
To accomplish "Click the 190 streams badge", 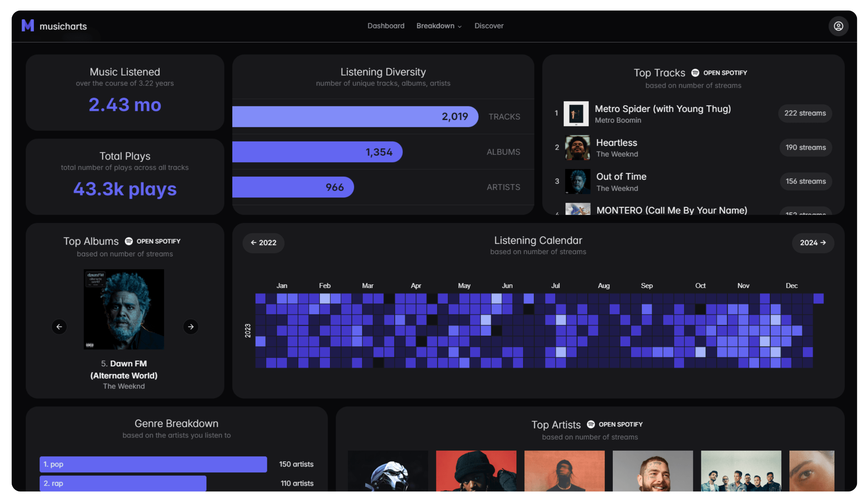I will 806,147.
